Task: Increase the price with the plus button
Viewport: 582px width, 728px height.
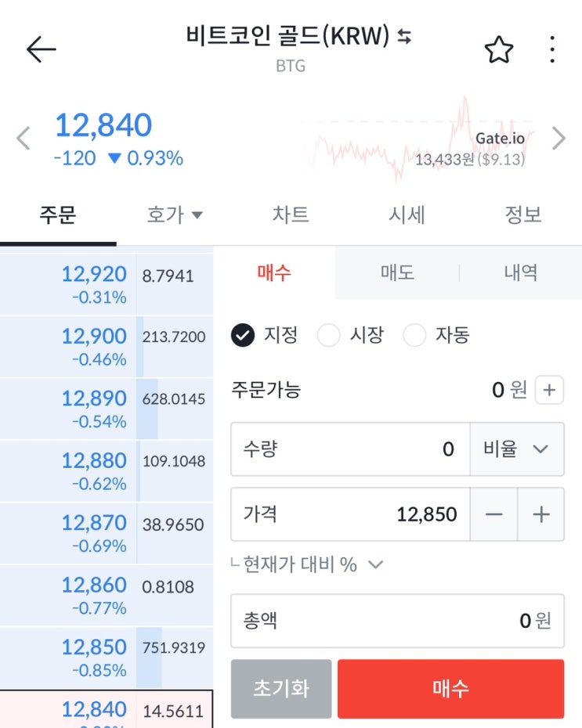Action: (540, 514)
